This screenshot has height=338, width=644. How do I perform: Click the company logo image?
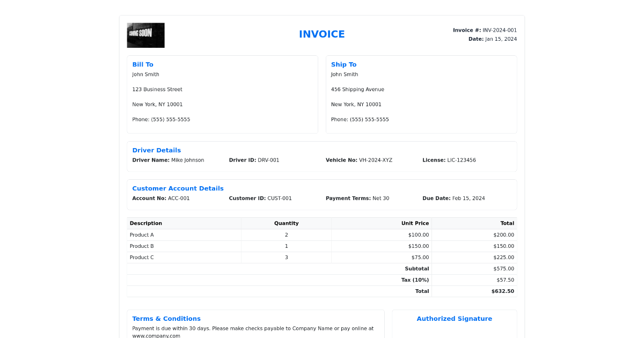(145, 35)
